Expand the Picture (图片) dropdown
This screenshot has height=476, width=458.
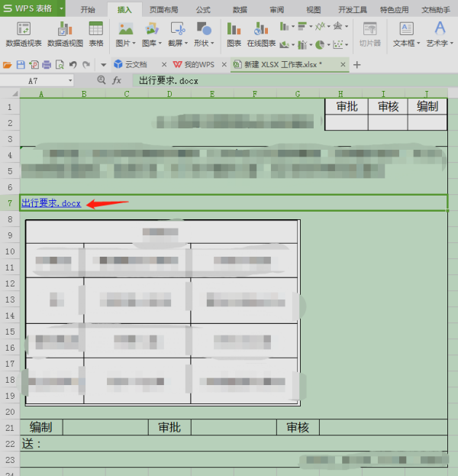tap(134, 44)
